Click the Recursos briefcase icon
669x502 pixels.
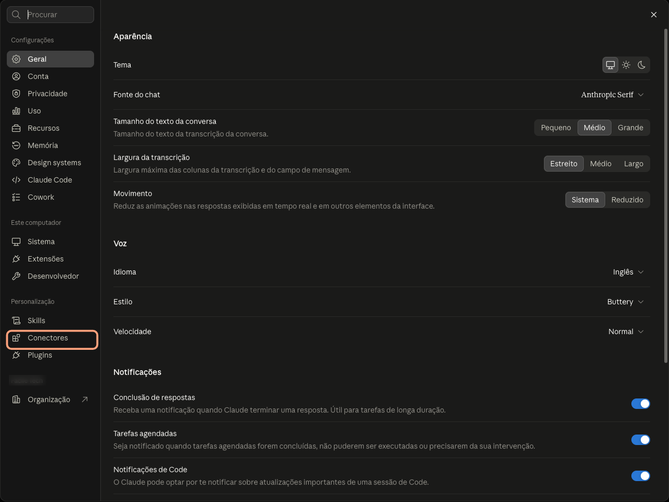16,128
